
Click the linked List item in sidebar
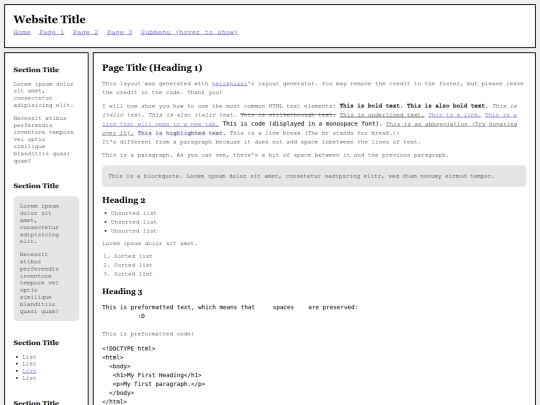coord(29,371)
